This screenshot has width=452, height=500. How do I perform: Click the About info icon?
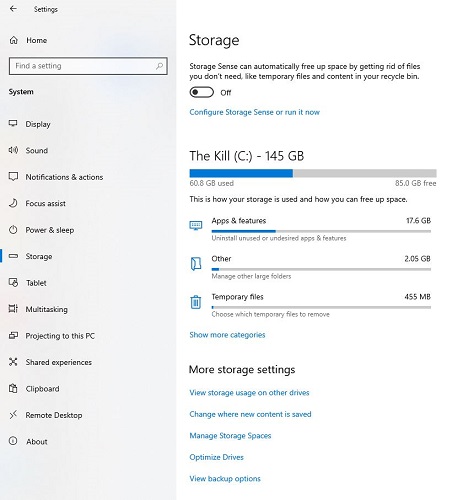(13, 441)
